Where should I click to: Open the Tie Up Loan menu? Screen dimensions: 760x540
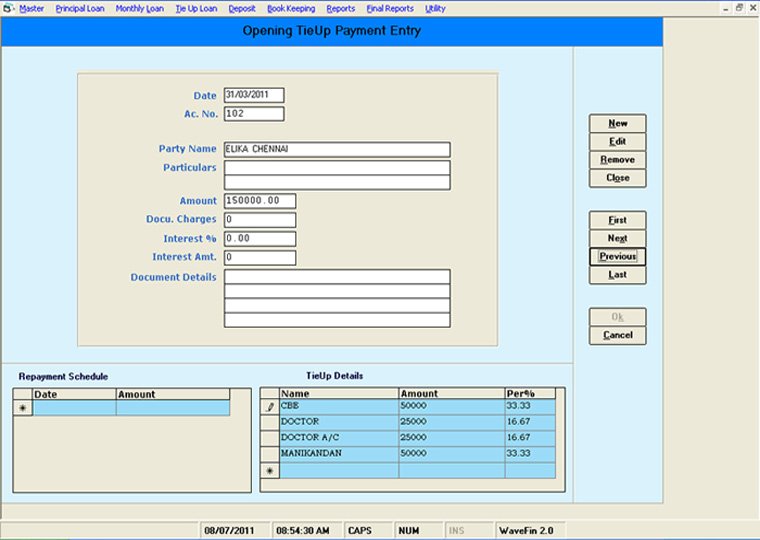coord(196,8)
